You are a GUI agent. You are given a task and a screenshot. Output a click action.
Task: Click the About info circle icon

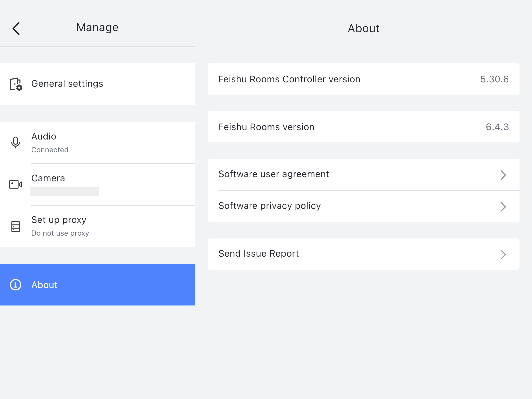(16, 285)
